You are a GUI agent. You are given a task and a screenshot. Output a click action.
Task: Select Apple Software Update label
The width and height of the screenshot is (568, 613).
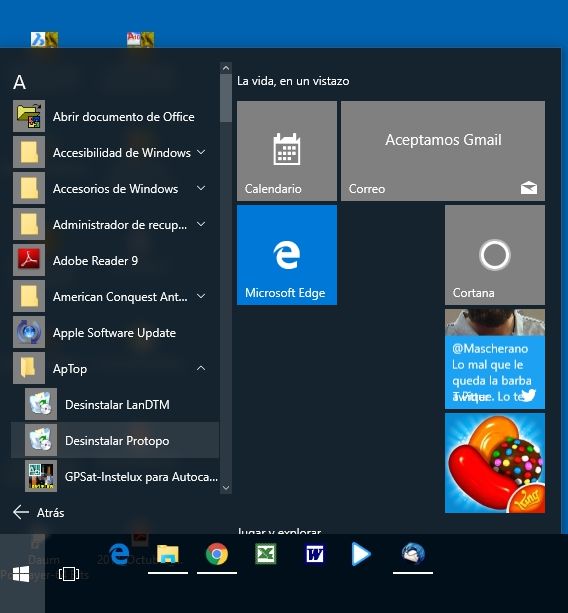[114, 333]
